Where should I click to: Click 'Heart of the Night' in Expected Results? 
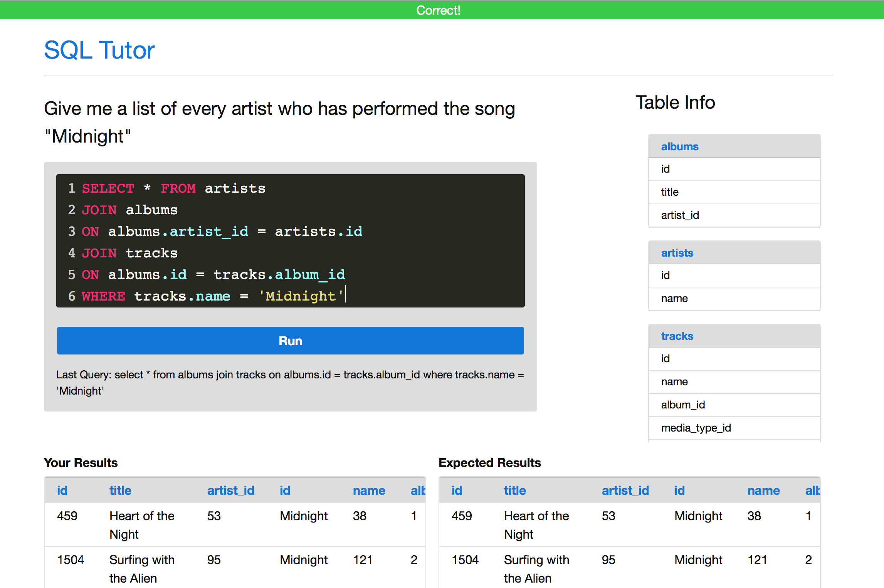[536, 525]
